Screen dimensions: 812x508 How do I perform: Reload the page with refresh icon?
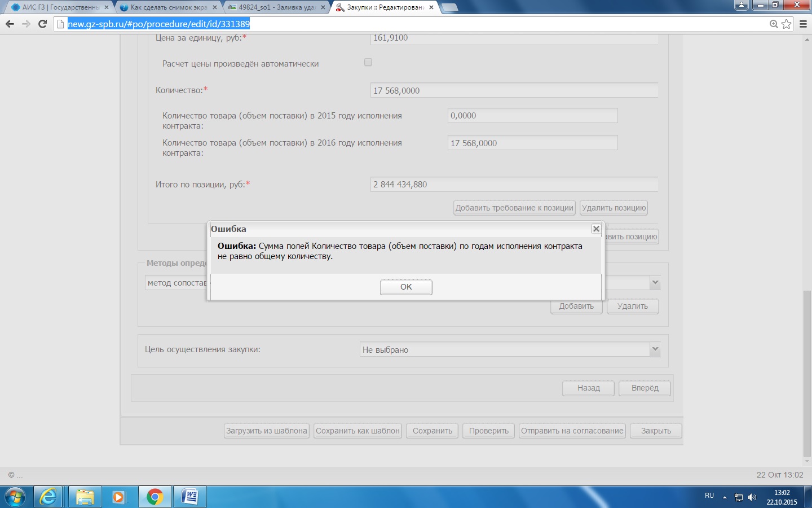[x=42, y=24]
